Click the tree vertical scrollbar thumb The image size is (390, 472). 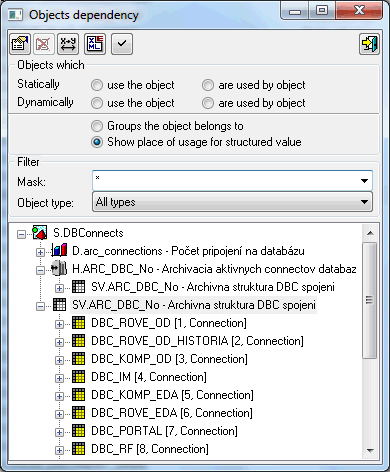pyautogui.click(x=370, y=300)
